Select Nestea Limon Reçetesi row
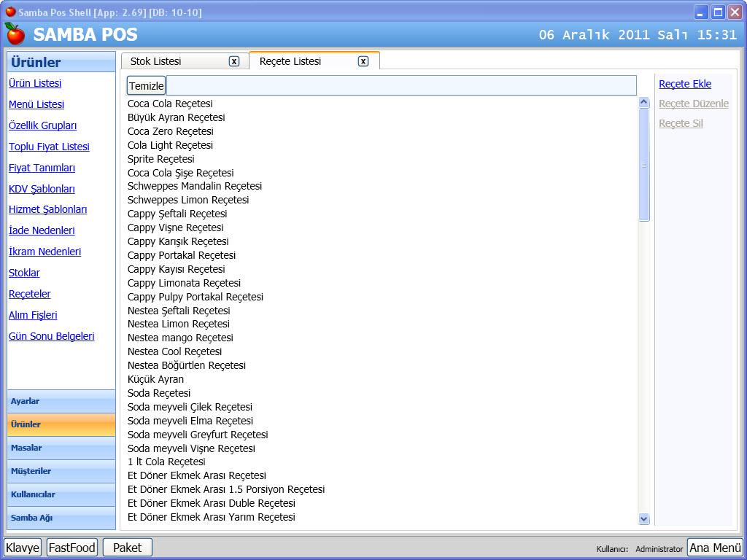Viewport: 747px width, 560px height. [179, 324]
